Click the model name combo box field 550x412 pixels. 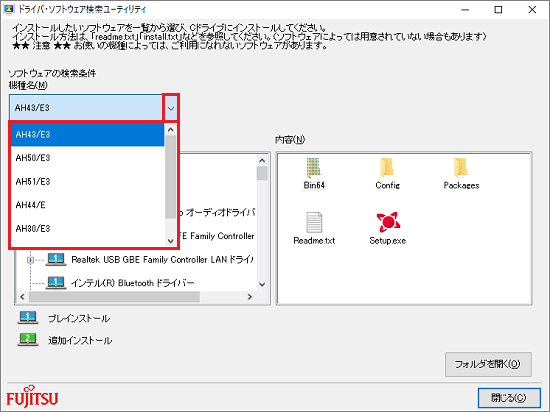(86, 108)
